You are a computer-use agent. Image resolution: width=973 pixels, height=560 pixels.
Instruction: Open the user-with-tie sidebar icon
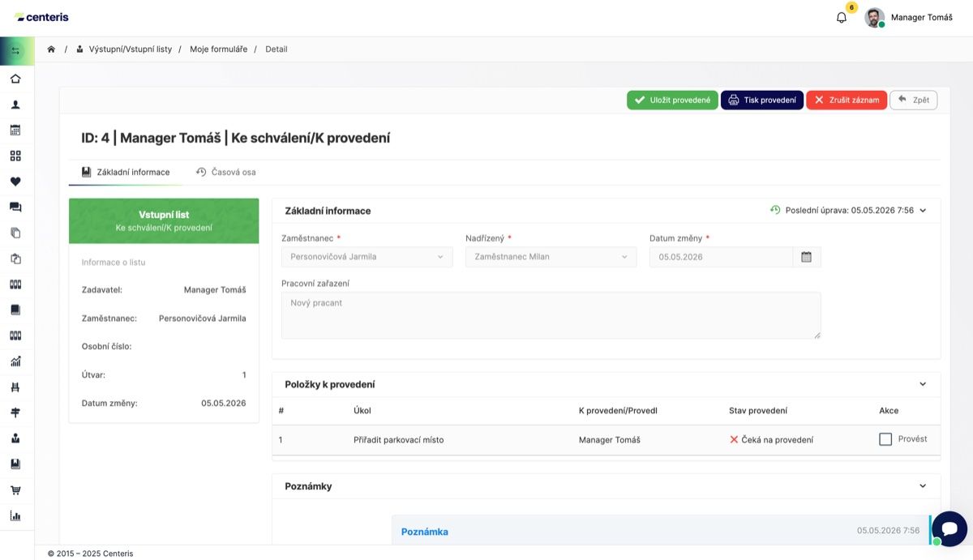click(15, 438)
